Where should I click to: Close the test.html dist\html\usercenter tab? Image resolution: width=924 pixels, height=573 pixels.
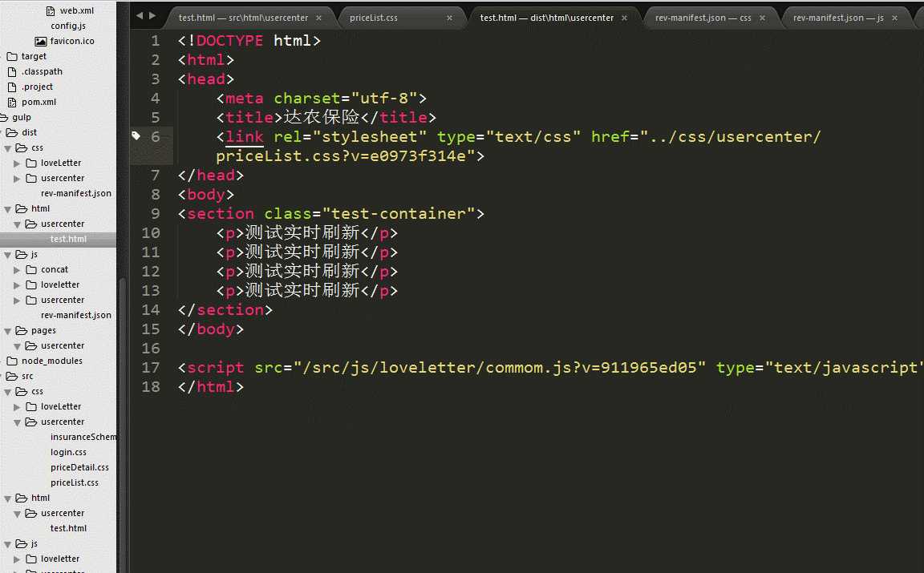coord(624,18)
